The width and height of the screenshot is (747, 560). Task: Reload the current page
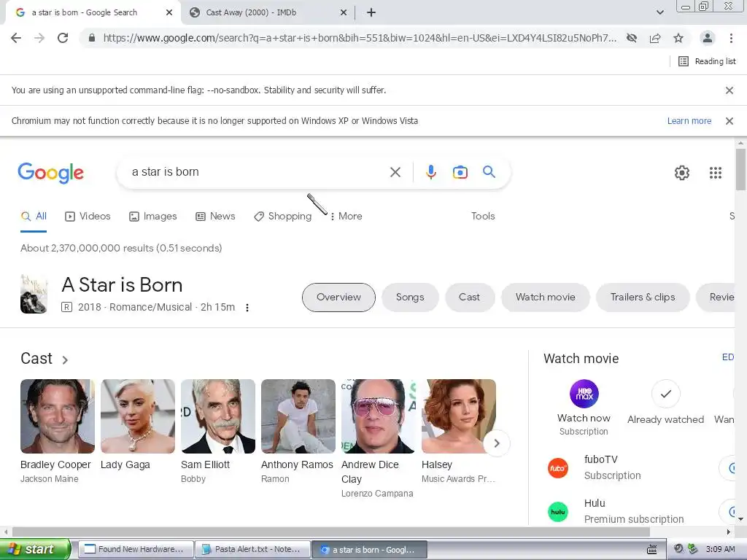[63, 38]
